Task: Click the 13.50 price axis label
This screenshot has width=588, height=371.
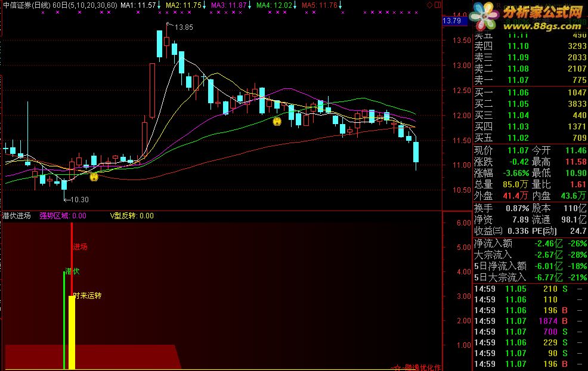Action: 462,41
